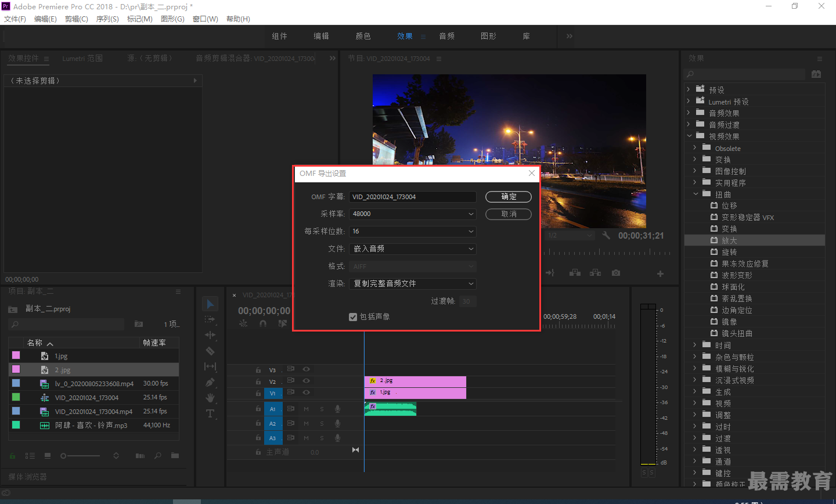Screen dimensions: 836x504
Task: Uncheck the 包括声像 checkbox
Action: pos(352,317)
